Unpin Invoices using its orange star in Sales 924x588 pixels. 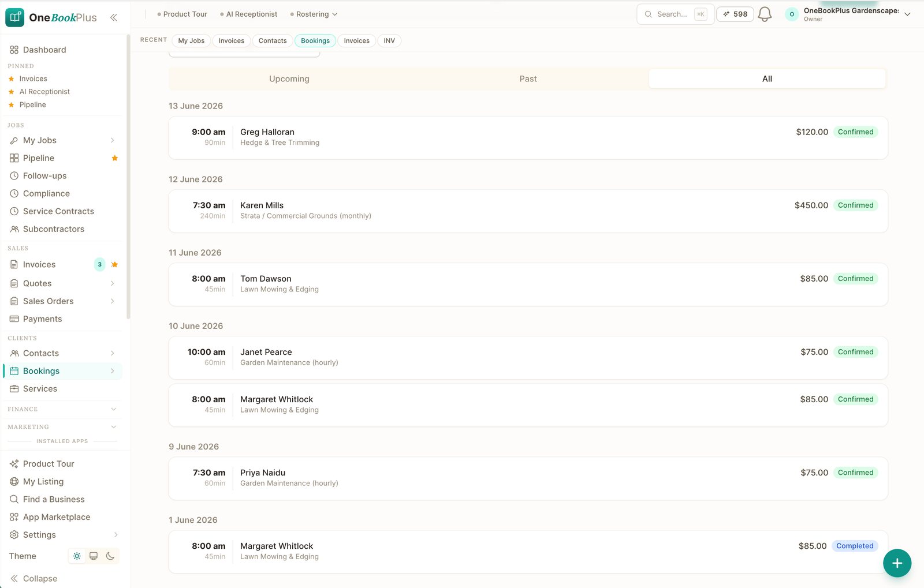click(x=114, y=264)
